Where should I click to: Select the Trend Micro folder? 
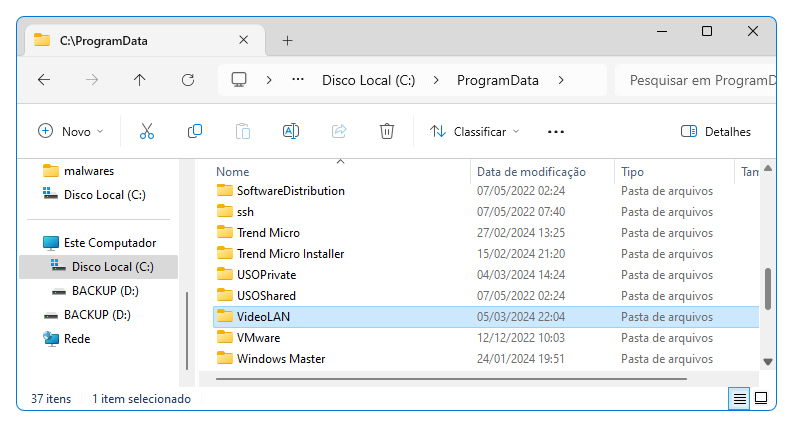pos(268,233)
